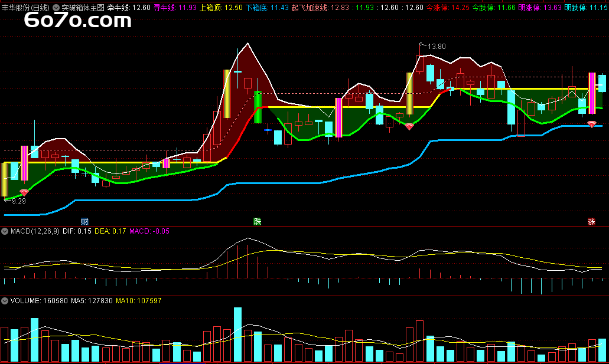Image resolution: width=609 pixels, height=364 pixels.
Task: Click the 上箱顶 12.50 yellow legend label
Action: (x=221, y=8)
